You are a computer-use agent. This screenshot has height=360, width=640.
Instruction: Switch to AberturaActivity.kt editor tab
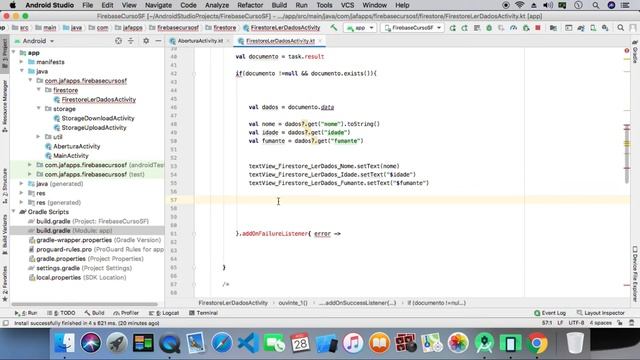click(200, 41)
